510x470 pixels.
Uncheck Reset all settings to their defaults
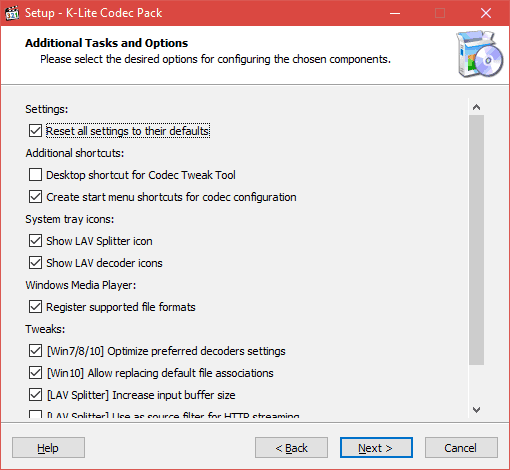(35, 131)
